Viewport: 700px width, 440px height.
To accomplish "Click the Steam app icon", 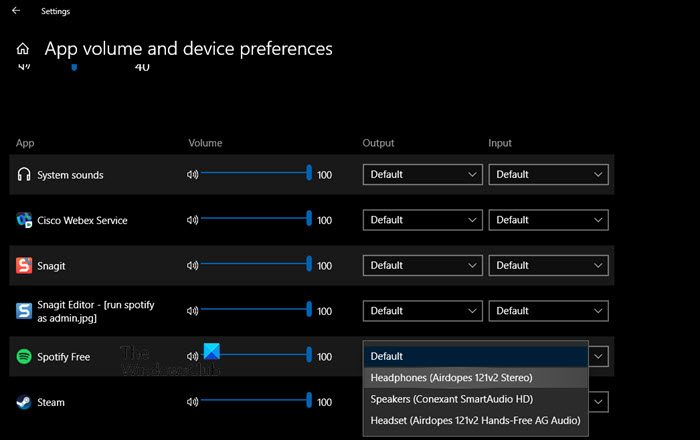I will [24, 402].
